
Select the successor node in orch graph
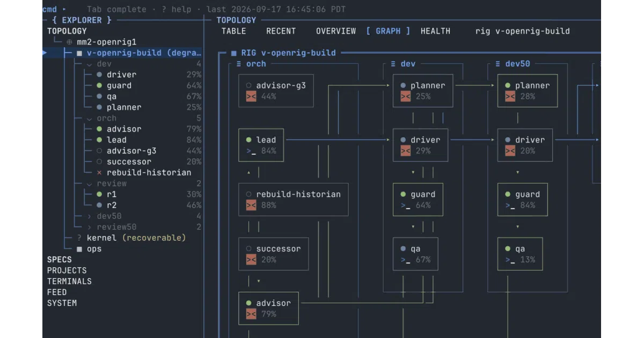[273, 254]
